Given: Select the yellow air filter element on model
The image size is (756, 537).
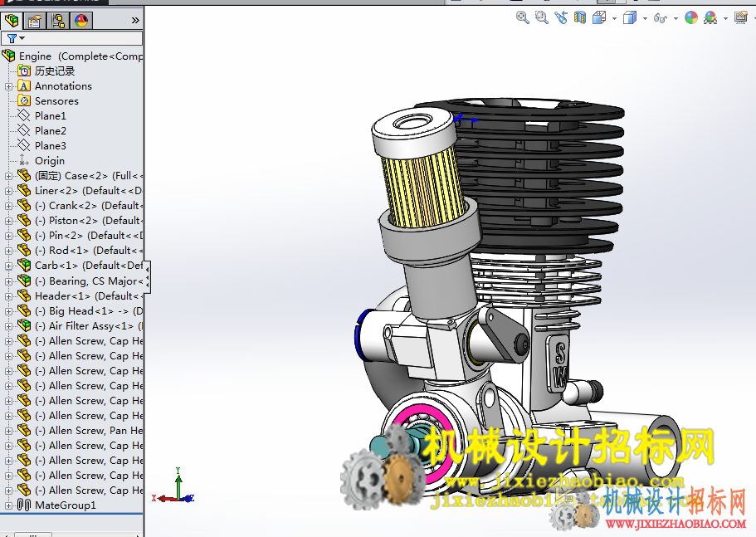Looking at the screenshot, I should [x=424, y=186].
